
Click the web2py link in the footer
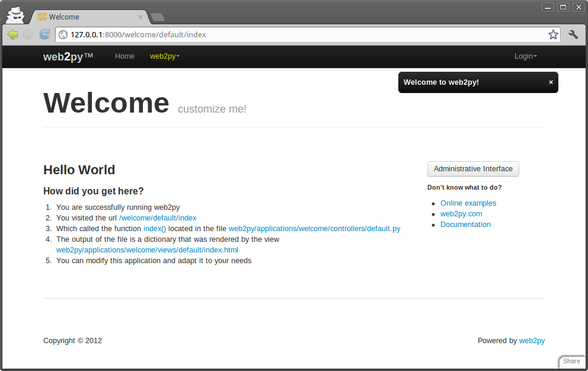pos(532,341)
